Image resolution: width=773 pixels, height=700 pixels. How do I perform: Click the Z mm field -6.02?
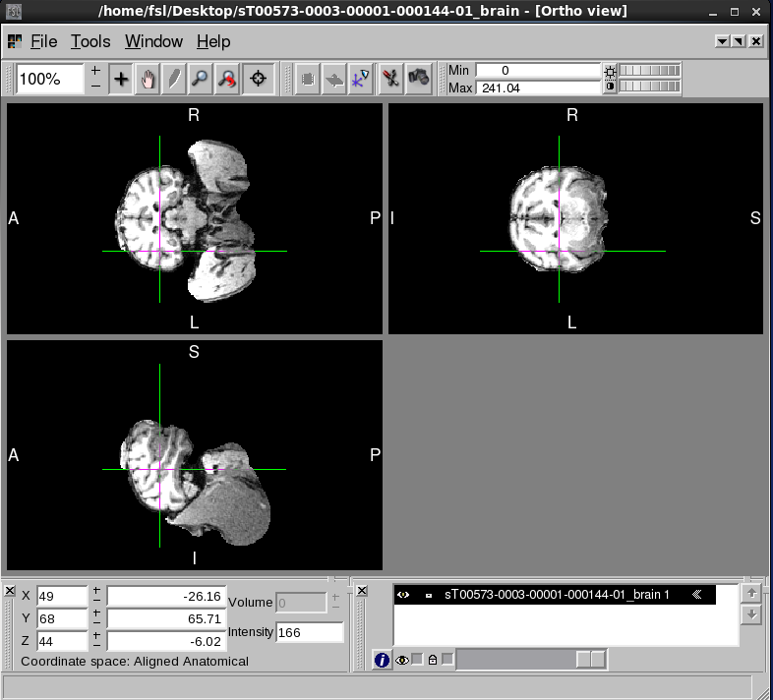pos(166,641)
